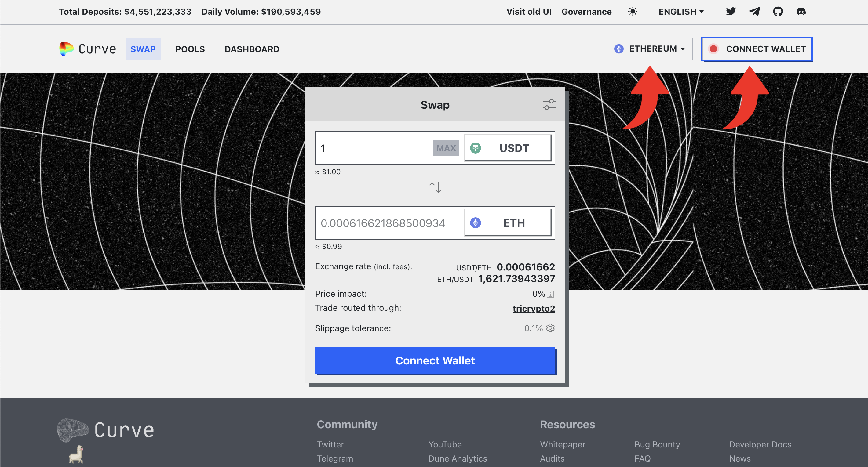This screenshot has height=467, width=868.
Task: Click Total Deposits: $4,551,223,333 text
Action: point(125,12)
